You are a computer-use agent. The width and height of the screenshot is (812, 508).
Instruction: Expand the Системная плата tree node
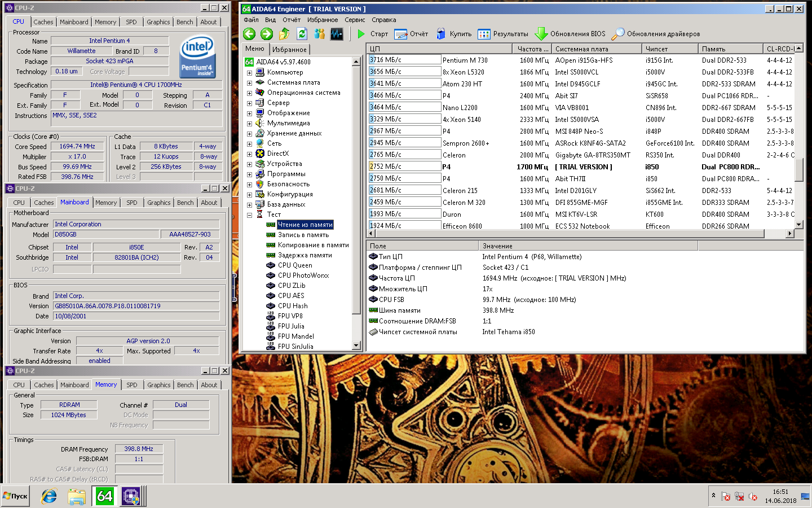(x=249, y=82)
